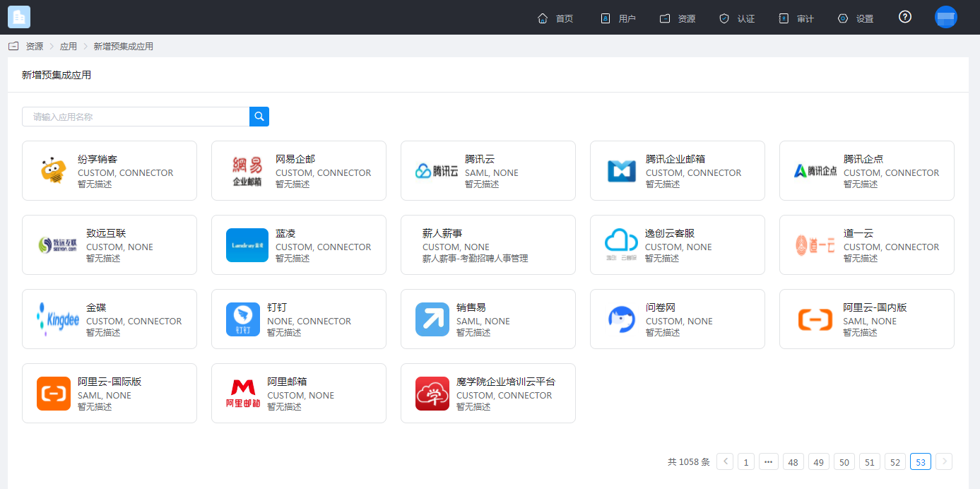Go to previous page arrow
Screen dimensions: 980x489
coord(725,461)
